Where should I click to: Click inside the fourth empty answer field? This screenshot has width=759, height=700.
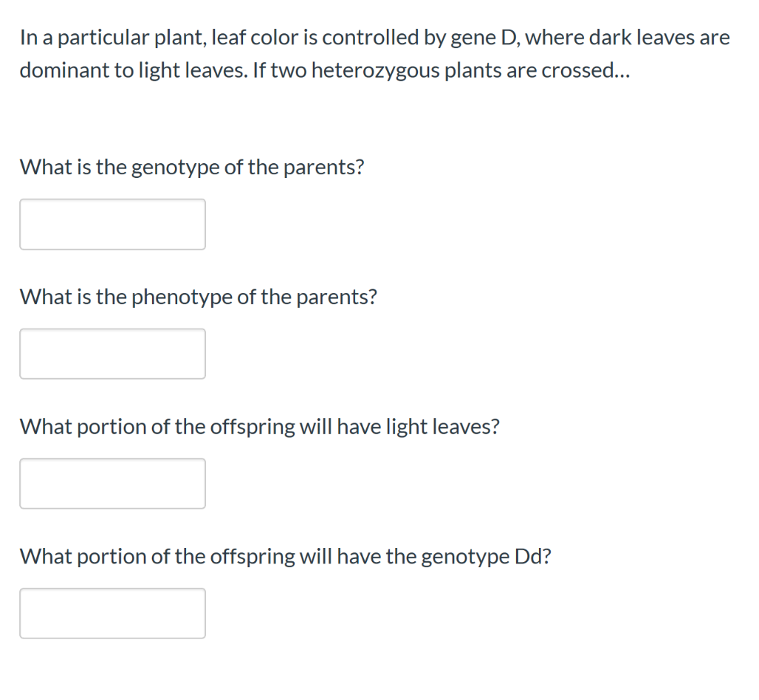tap(113, 612)
